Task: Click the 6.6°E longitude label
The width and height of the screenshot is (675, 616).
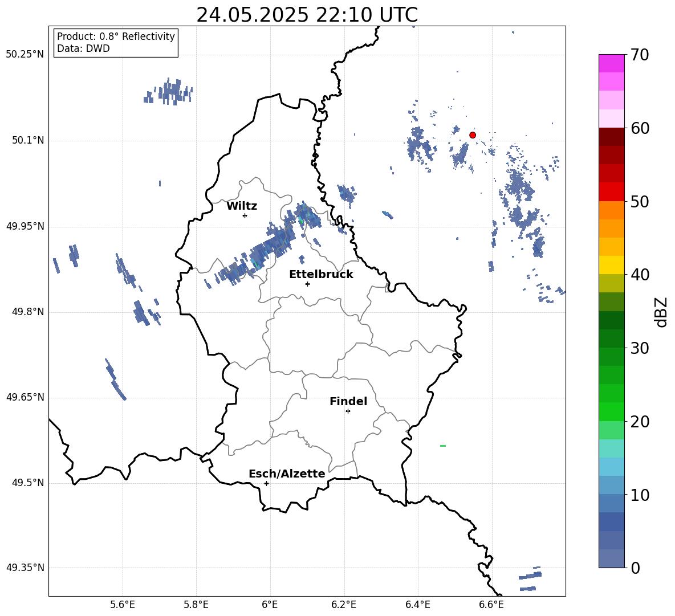Action: (x=491, y=605)
